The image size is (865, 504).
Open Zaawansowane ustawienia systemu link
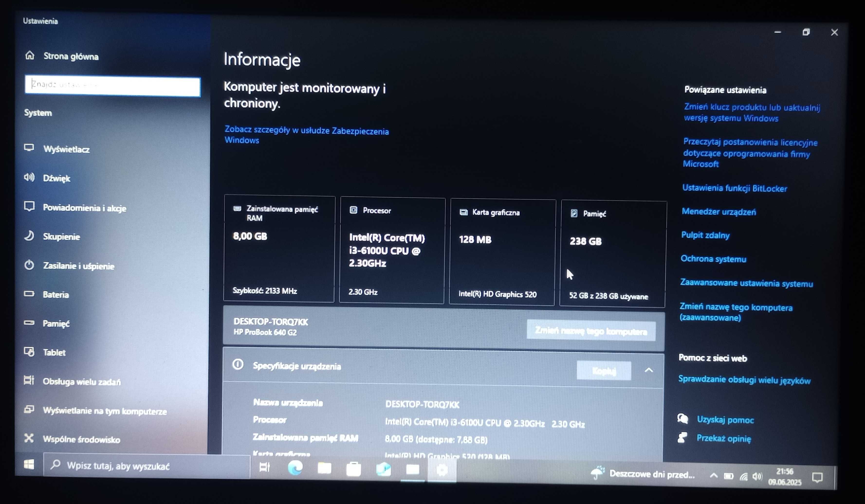coord(746,283)
